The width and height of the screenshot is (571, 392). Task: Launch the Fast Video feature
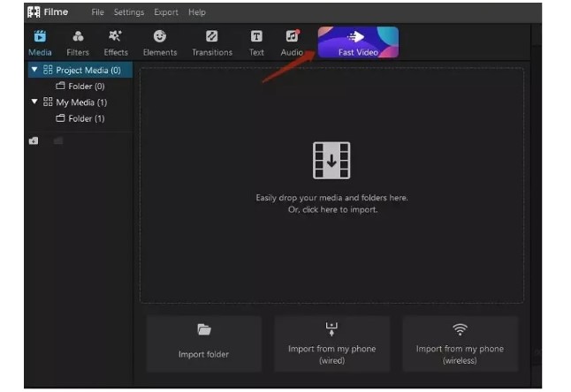tap(358, 42)
